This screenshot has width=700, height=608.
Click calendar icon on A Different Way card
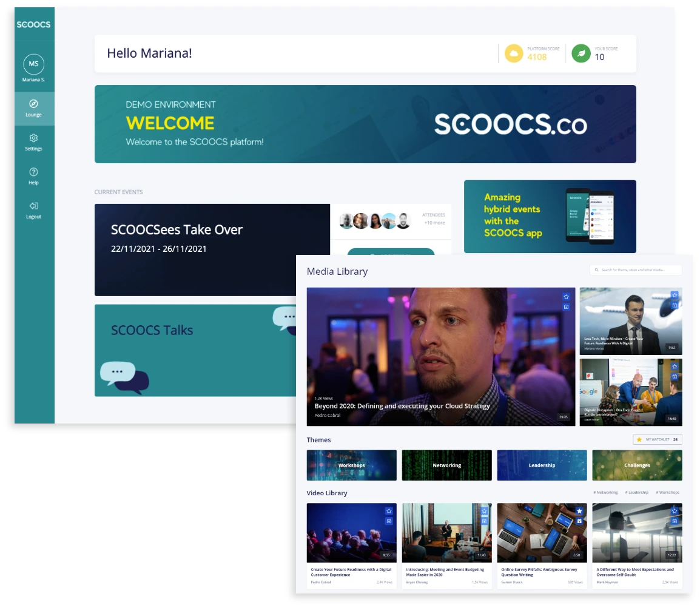pyautogui.click(x=675, y=521)
